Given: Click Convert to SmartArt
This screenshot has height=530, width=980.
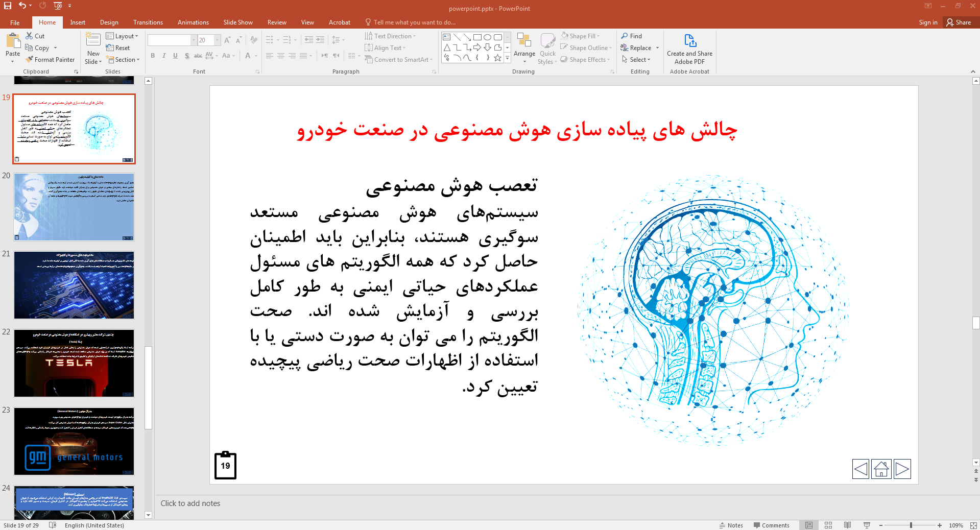Looking at the screenshot, I should pos(398,60).
